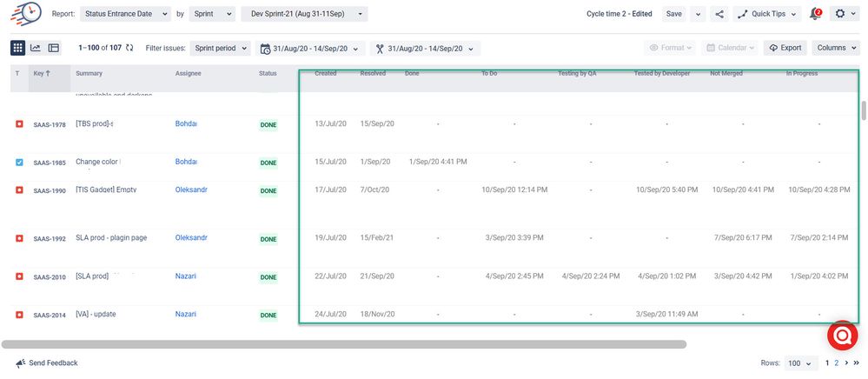Click DONE status badge for SAAS-1985
This screenshot has height=379, width=868.
(x=268, y=163)
